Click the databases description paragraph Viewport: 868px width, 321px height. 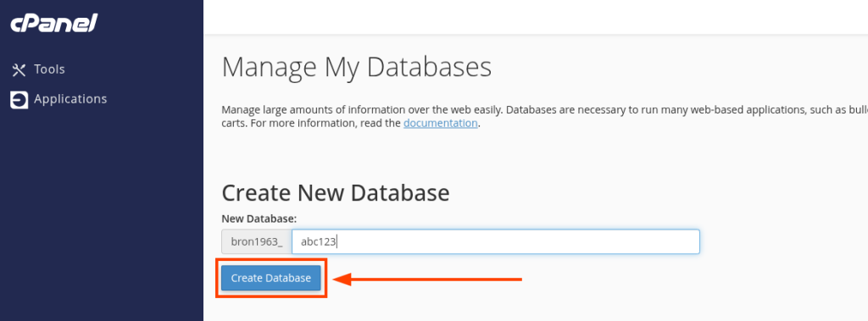coord(544,116)
